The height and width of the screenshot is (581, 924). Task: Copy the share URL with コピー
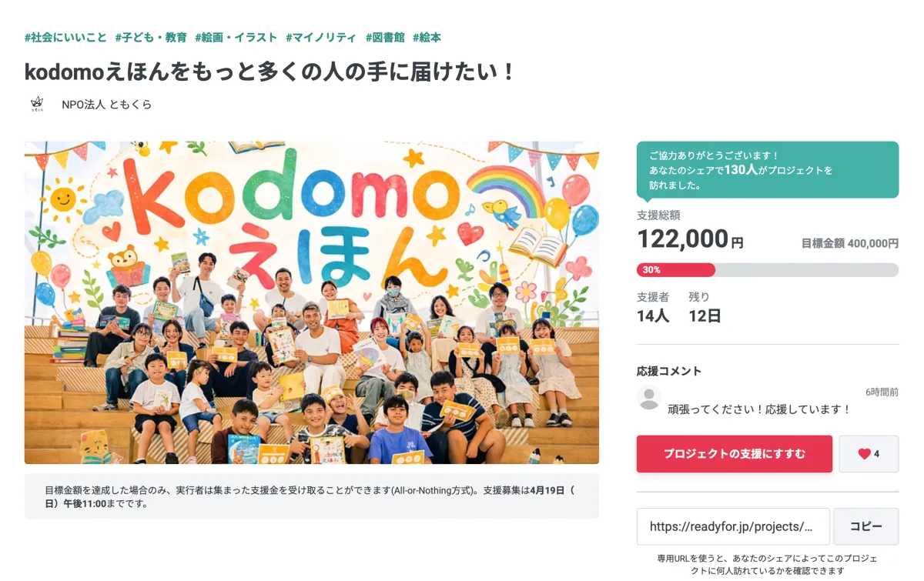[865, 526]
